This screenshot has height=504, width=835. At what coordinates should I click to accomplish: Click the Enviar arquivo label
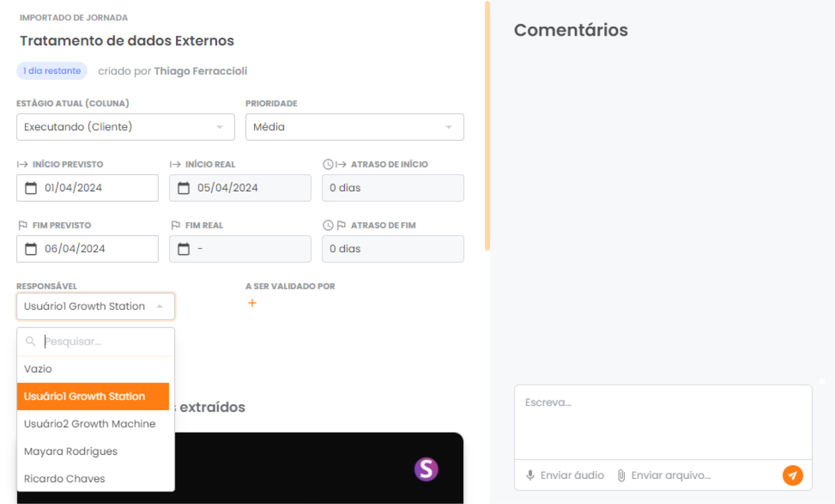tap(671, 475)
